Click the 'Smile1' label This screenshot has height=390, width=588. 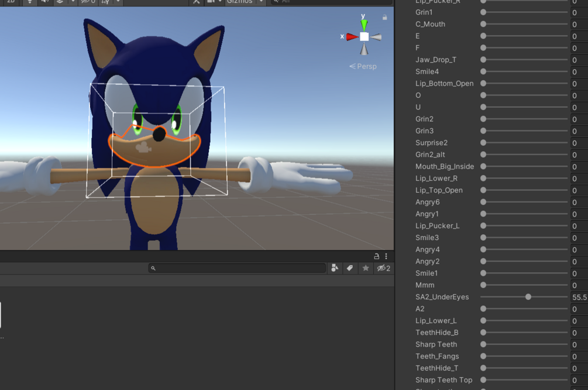427,273
